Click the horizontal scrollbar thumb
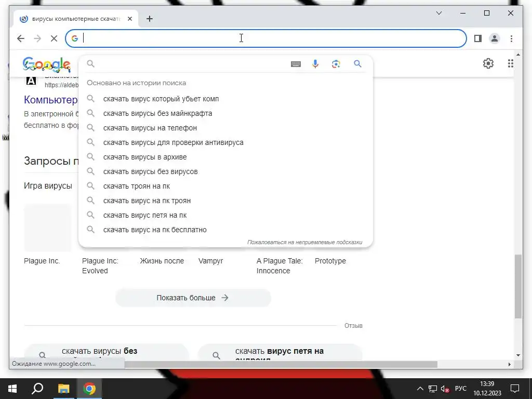The width and height of the screenshot is (532, 399). click(x=281, y=364)
